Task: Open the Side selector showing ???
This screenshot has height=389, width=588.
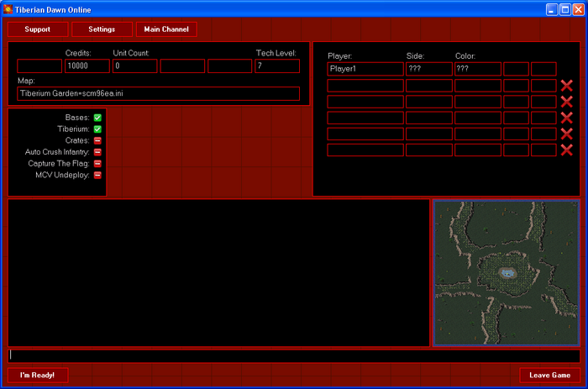Action: 429,69
